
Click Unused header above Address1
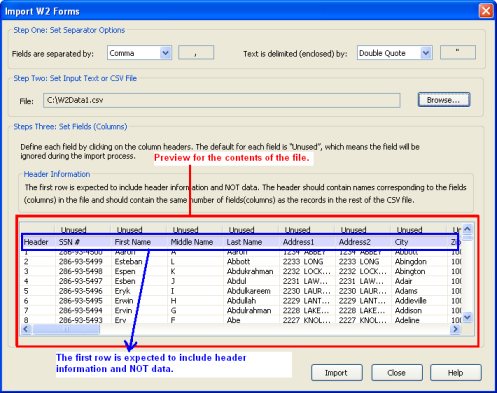pos(307,229)
